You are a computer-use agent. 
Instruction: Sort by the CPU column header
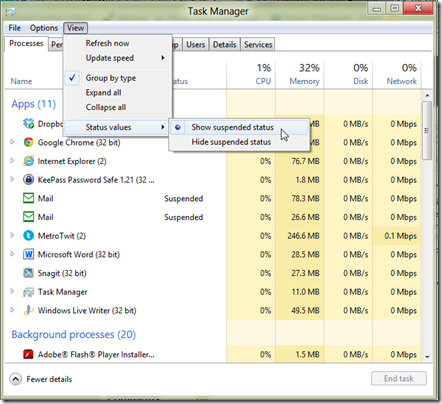[x=251, y=74]
